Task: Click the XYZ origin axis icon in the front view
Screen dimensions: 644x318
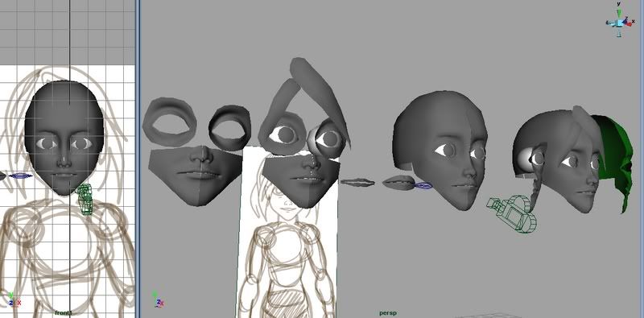Action: [x=14, y=299]
